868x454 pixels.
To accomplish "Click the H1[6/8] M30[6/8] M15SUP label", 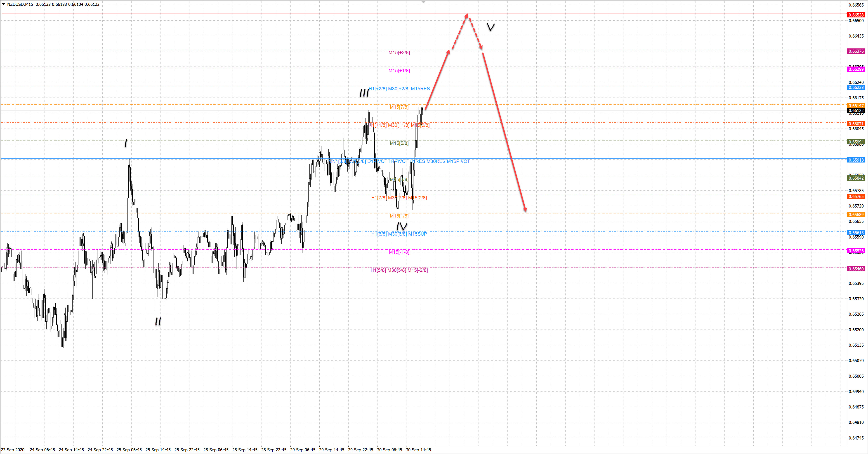I will pos(399,234).
